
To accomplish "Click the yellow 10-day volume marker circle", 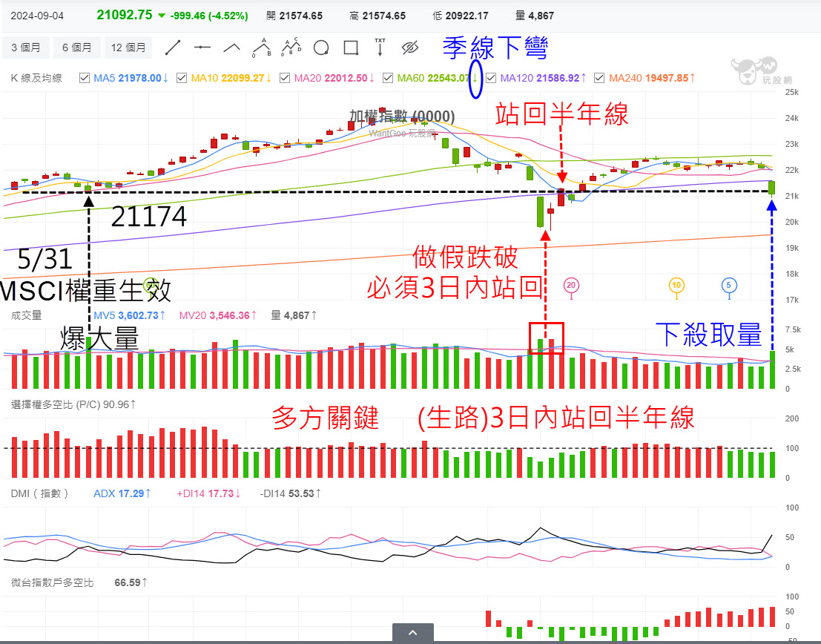I will click(676, 286).
